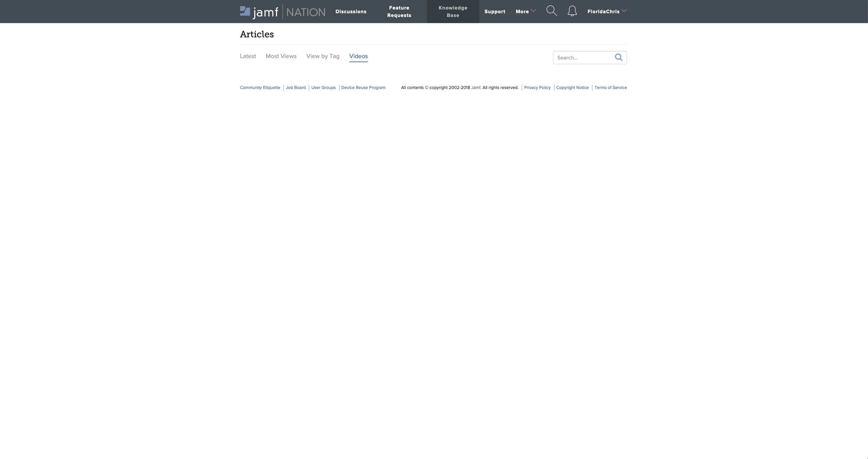Switch to the Latest articles tab
Viewport: 868px width, 459px height.
tap(248, 56)
